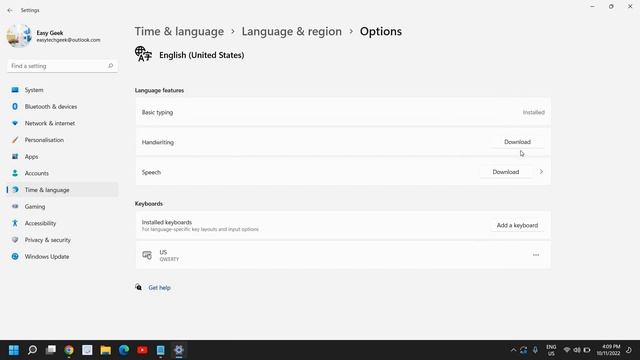This screenshot has height=360, width=640.
Task: Click the Settings gear taskbar icon
Action: point(179,350)
